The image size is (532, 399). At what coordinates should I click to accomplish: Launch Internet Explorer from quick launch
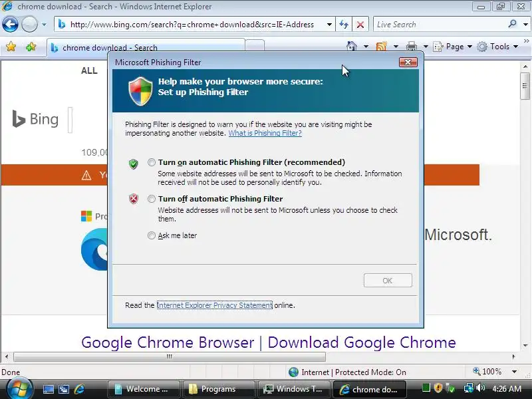click(x=79, y=389)
